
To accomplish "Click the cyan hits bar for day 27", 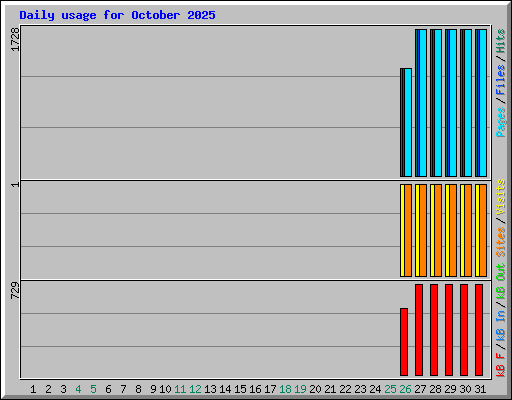I will (423, 103).
